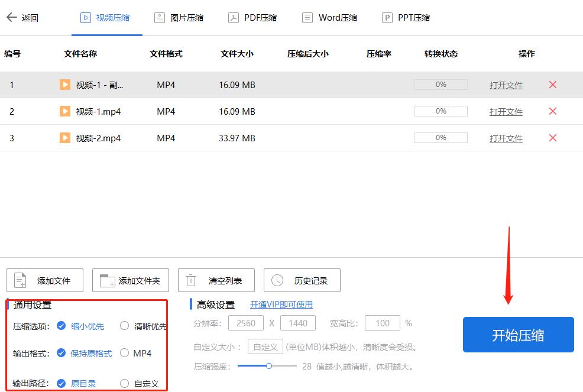Delete 视频-1 - 副本 with the red X

[x=552, y=85]
